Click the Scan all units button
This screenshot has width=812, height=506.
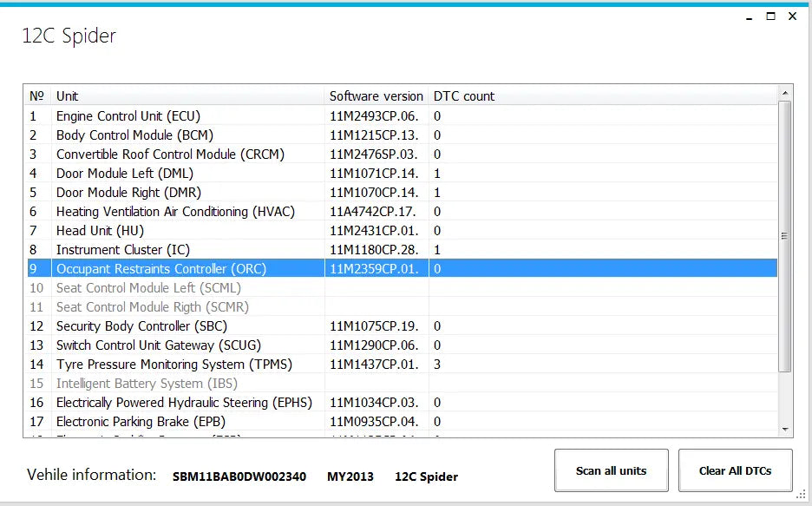tap(611, 470)
